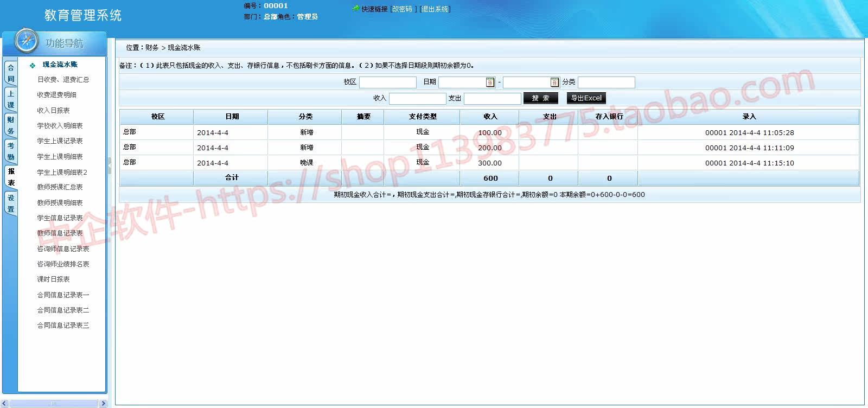Screen dimensions: 868x408
Task: Select the entry recorded at 11:15:10
Action: 749,163
